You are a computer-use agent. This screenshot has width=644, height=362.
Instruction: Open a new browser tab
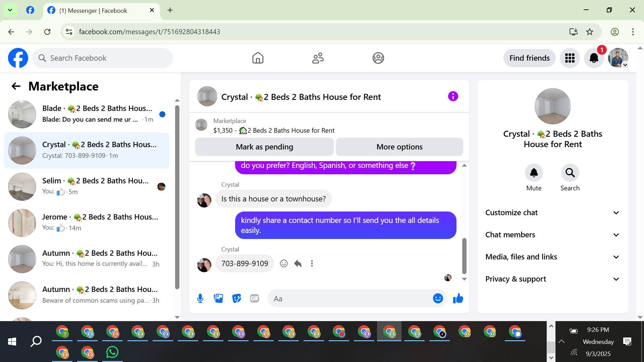click(x=170, y=10)
